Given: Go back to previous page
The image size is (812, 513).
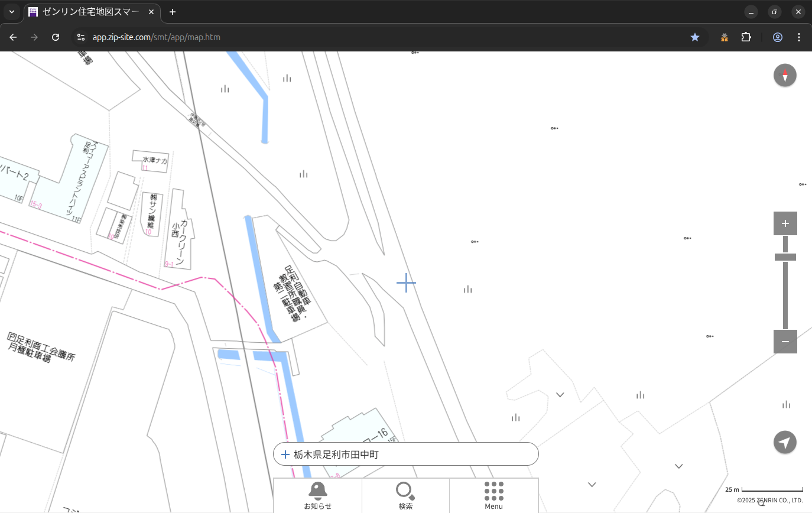Looking at the screenshot, I should [x=13, y=37].
